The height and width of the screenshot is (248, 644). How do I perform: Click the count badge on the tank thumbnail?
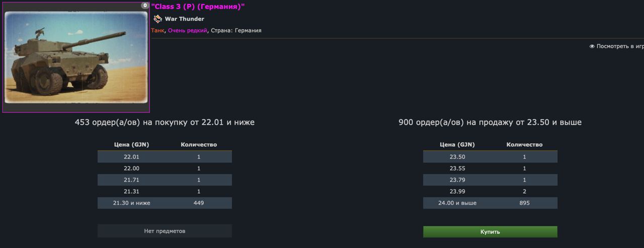tap(145, 6)
